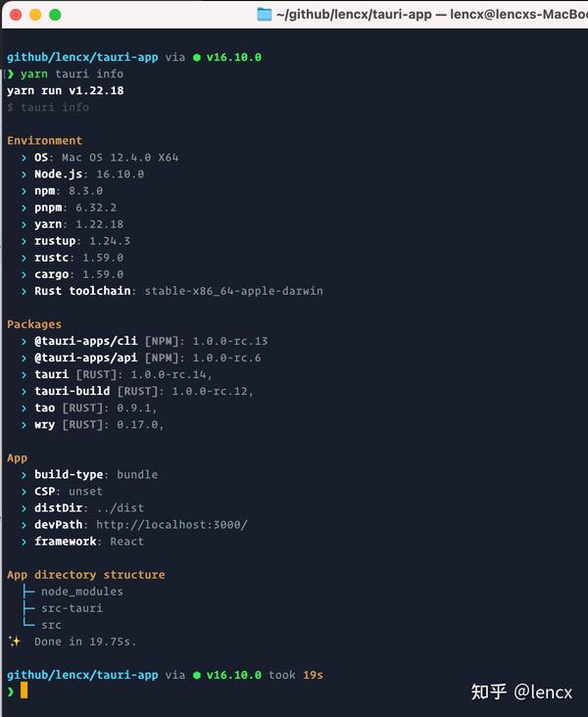Click the green Node dot in the top prompt
The image size is (588, 717).
click(196, 58)
